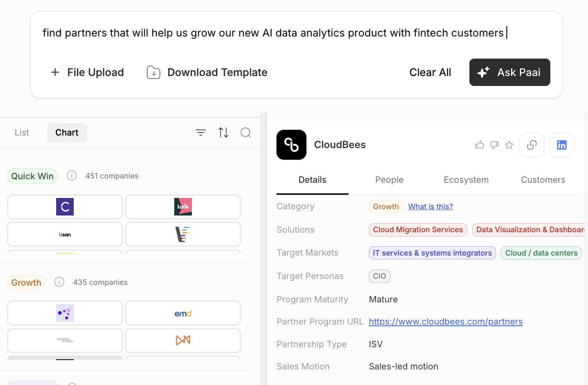This screenshot has height=385, width=588.
Task: Click the thumbs up icon for CloudBees
Action: pos(480,145)
